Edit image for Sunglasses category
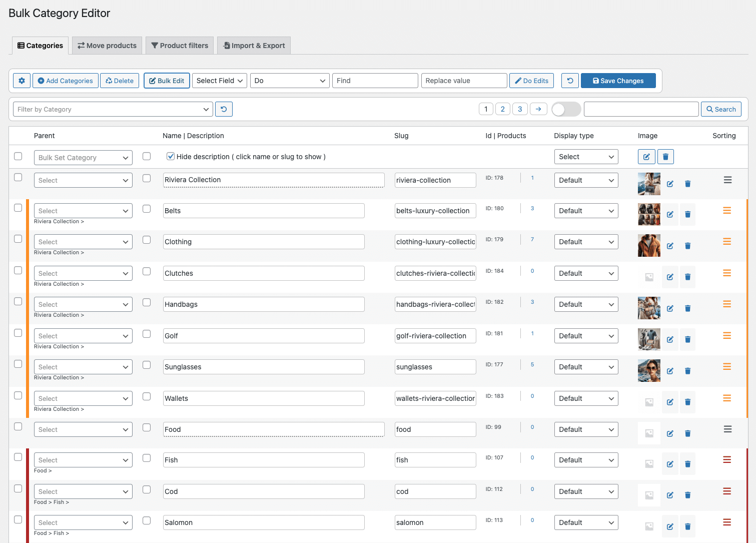 click(x=670, y=371)
